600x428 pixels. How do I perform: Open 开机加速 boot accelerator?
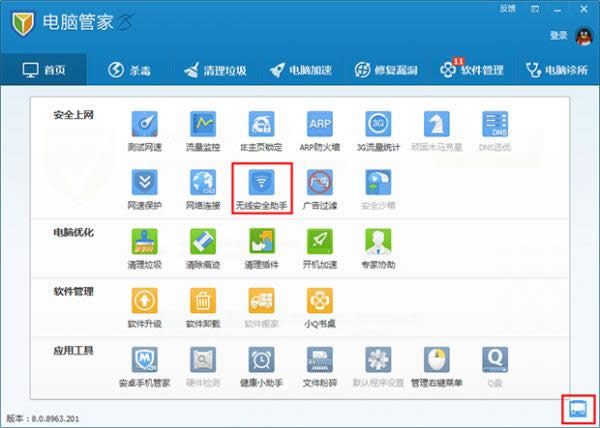(x=320, y=249)
